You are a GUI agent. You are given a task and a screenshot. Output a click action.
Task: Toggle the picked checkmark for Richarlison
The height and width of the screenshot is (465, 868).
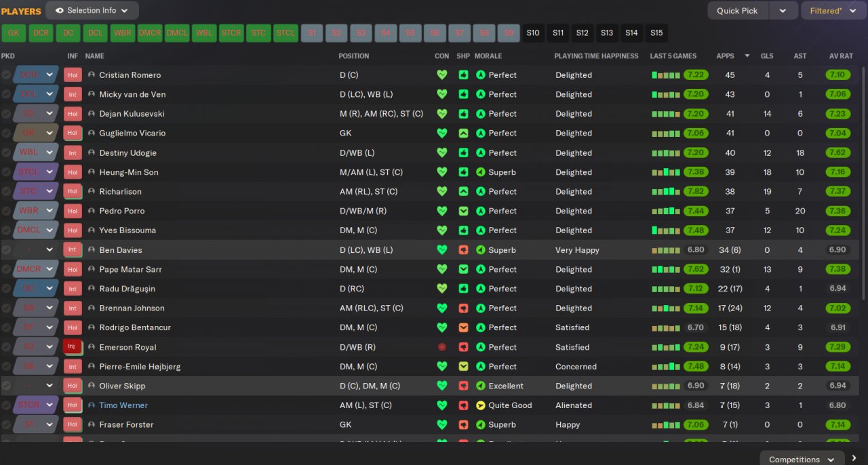click(x=6, y=192)
